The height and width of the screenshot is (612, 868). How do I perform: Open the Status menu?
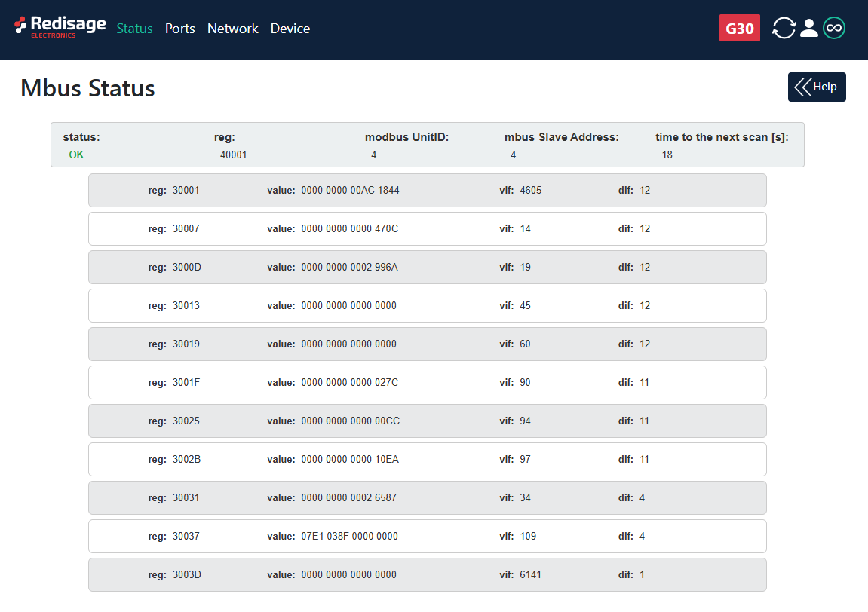[134, 29]
